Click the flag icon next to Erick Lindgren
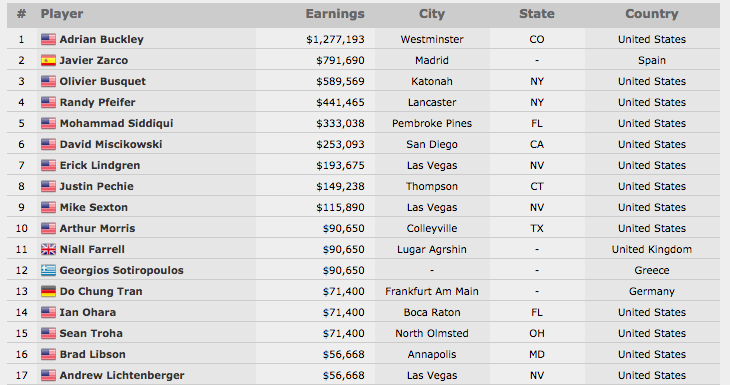730x385 pixels. (48, 165)
